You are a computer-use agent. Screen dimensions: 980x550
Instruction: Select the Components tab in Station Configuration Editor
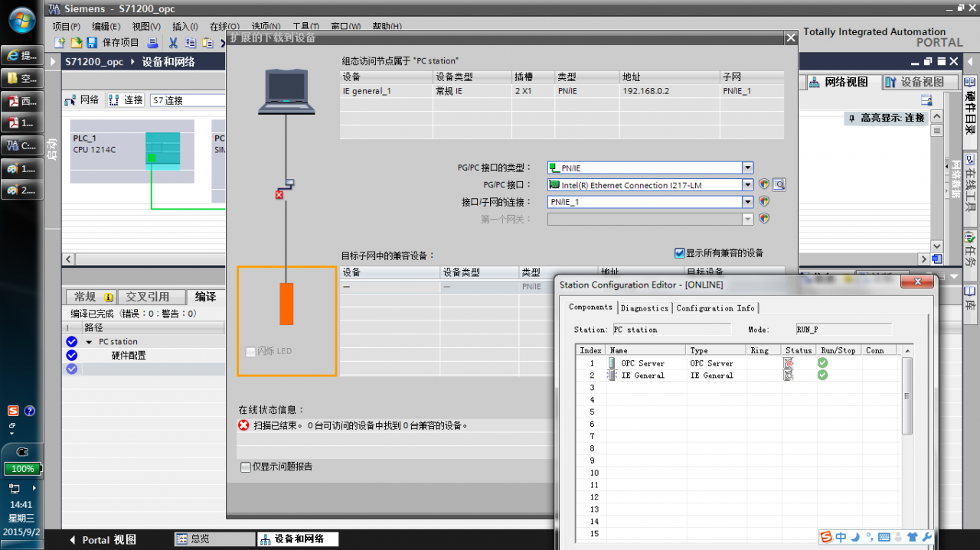click(590, 308)
